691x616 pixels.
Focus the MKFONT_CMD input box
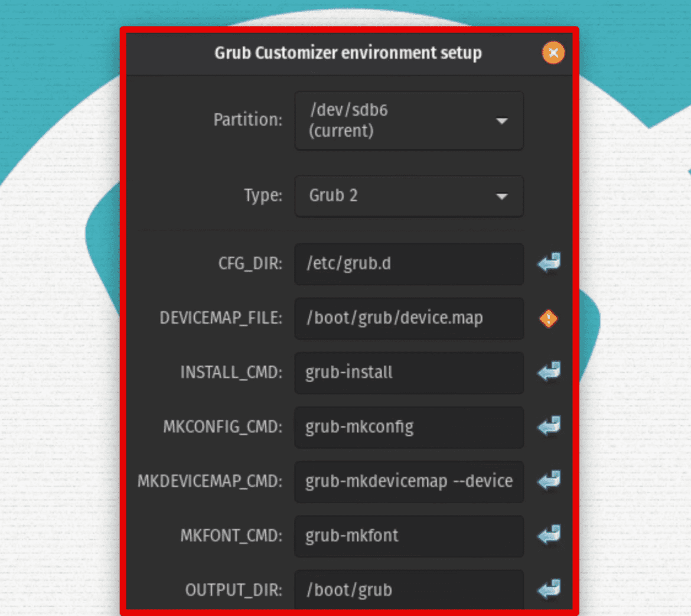pyautogui.click(x=409, y=536)
